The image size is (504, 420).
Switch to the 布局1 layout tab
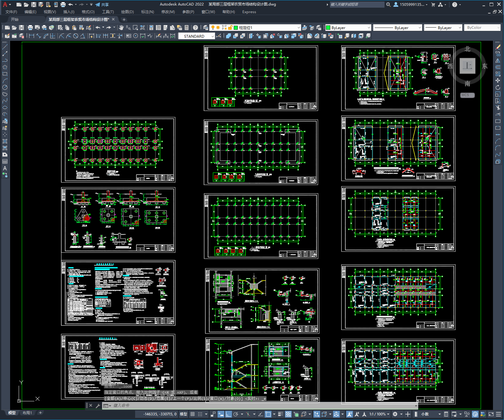pos(27,413)
